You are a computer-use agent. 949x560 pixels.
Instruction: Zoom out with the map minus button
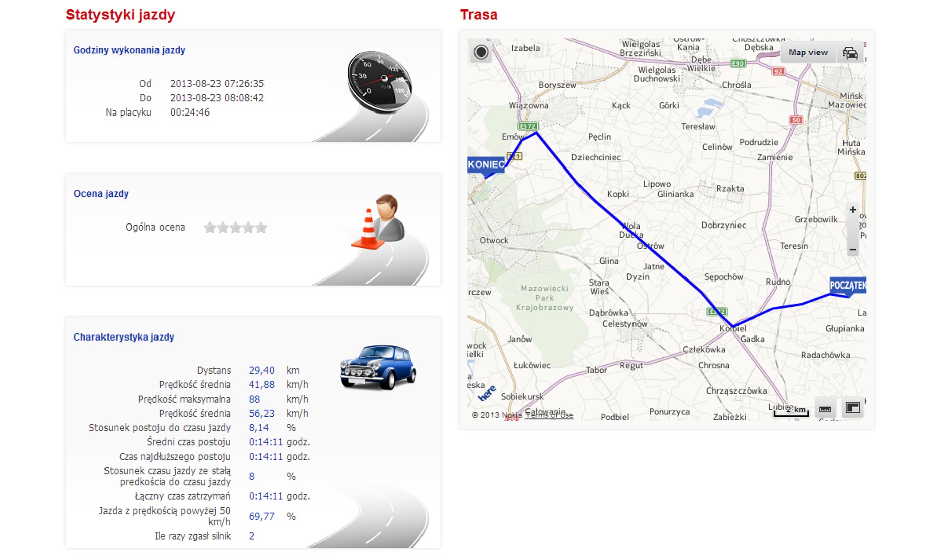click(x=853, y=250)
